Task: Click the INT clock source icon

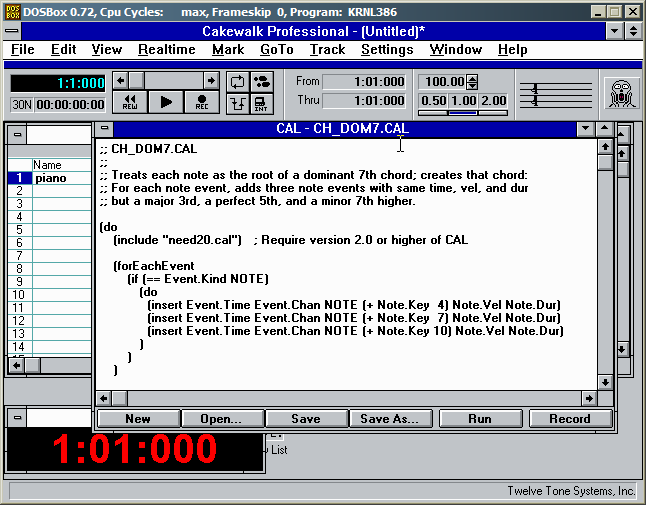Action: pos(261,103)
